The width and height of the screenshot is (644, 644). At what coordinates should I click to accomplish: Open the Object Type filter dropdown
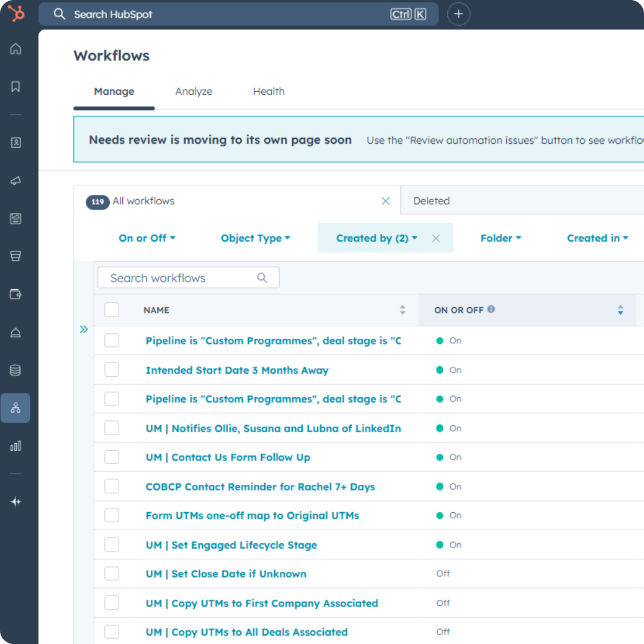(x=255, y=238)
